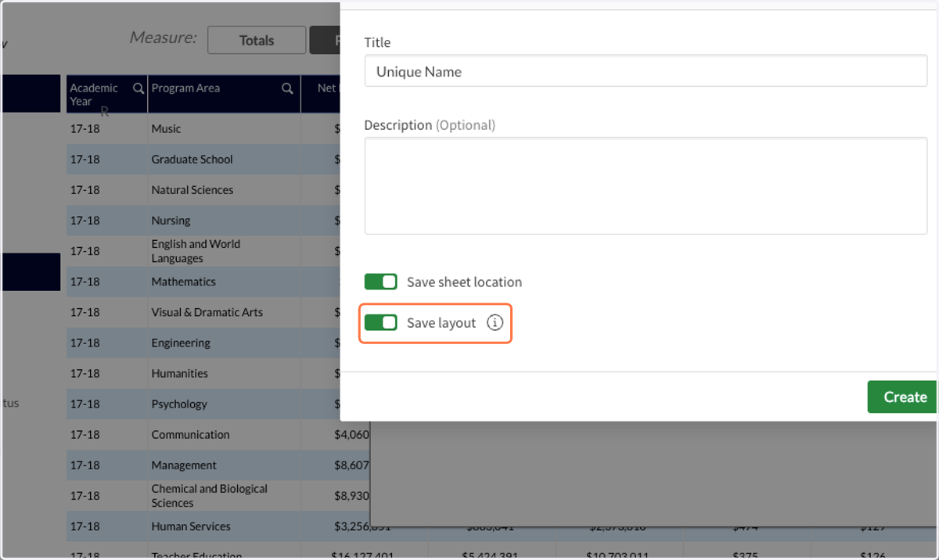This screenshot has height=560, width=939.
Task: Edit the Title field Unique Name
Action: 646,71
